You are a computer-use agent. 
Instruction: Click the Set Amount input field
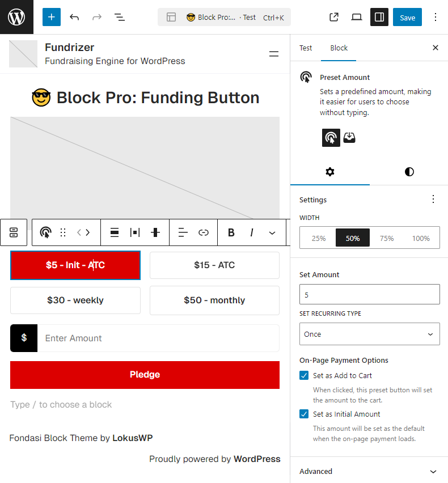[x=370, y=295]
